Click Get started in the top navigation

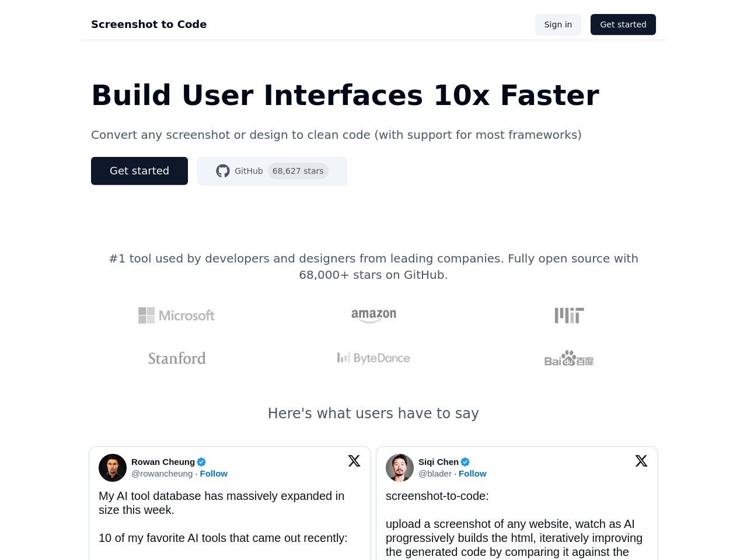pyautogui.click(x=623, y=24)
